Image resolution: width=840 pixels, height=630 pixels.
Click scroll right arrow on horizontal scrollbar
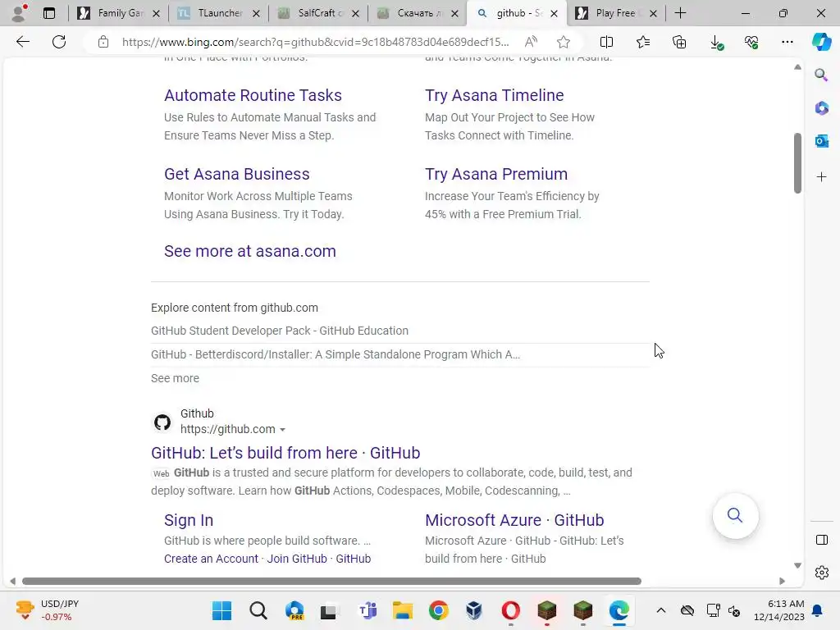pyautogui.click(x=782, y=582)
